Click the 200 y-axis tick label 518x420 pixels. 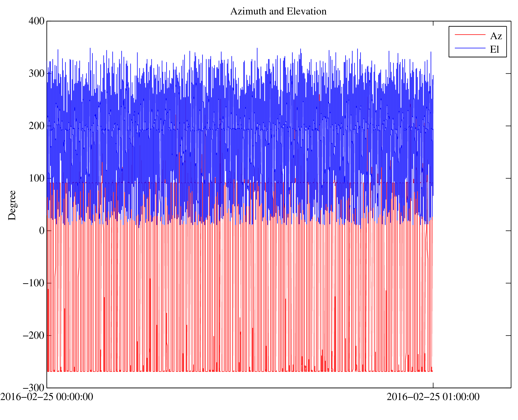(36, 126)
